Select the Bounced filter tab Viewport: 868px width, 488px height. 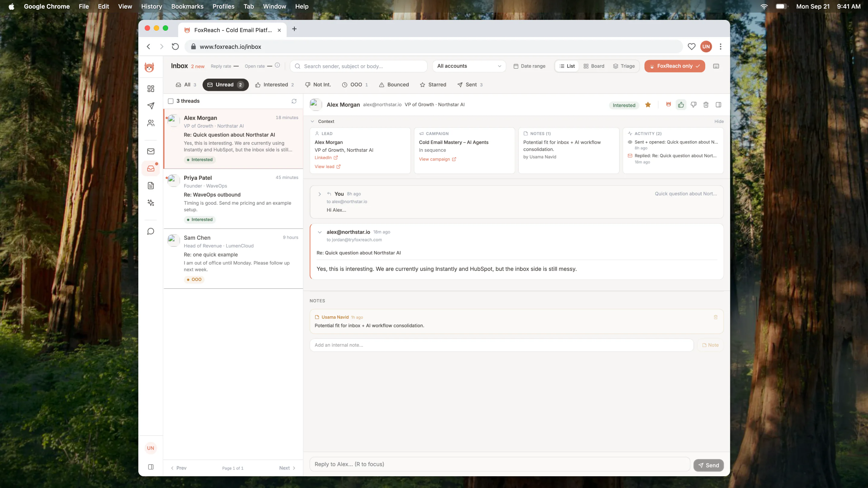(x=394, y=85)
